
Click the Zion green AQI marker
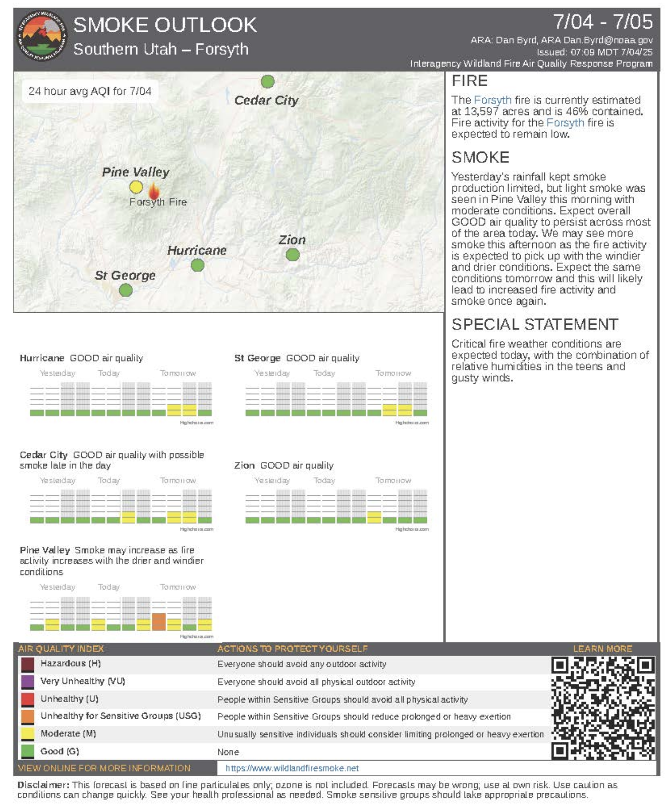(x=293, y=255)
